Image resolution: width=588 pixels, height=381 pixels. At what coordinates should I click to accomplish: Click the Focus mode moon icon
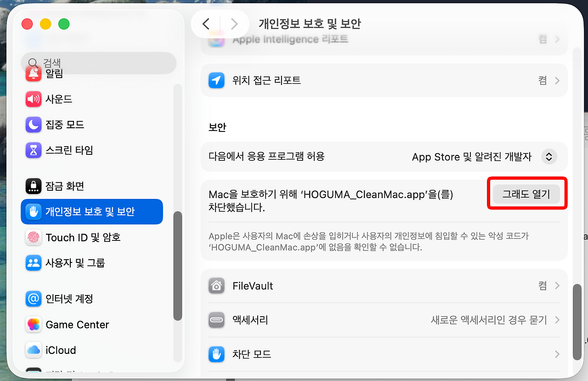(33, 125)
